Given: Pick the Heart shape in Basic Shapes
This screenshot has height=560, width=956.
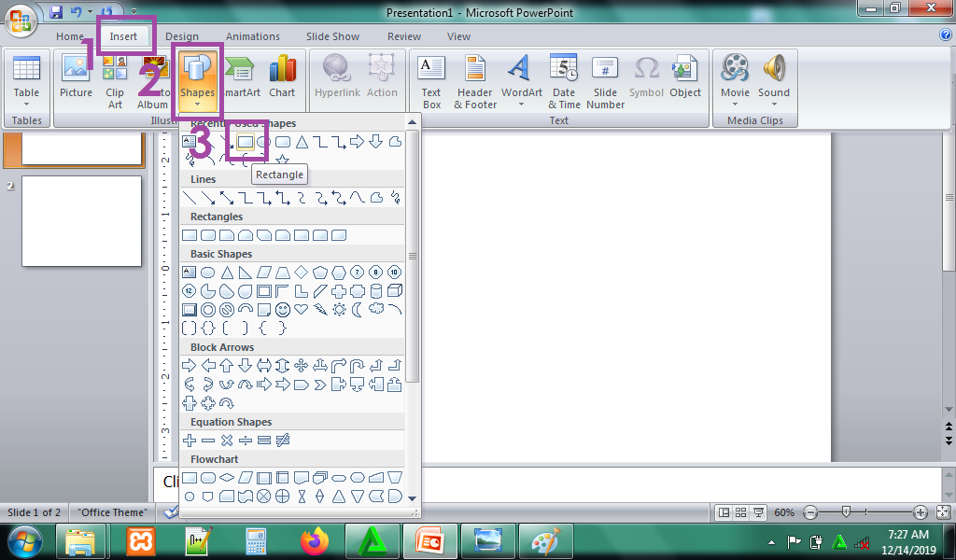Looking at the screenshot, I should 301,310.
